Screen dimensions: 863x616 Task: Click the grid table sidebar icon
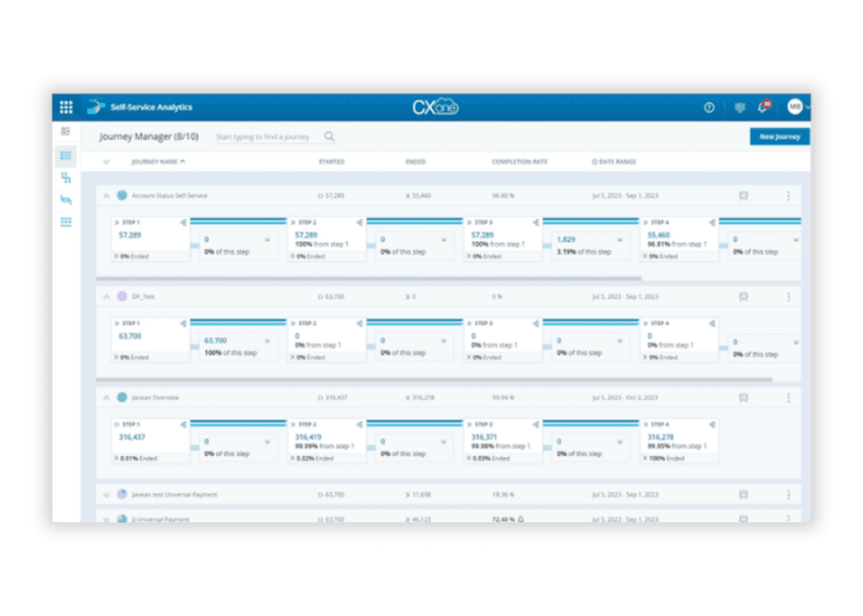point(66,222)
